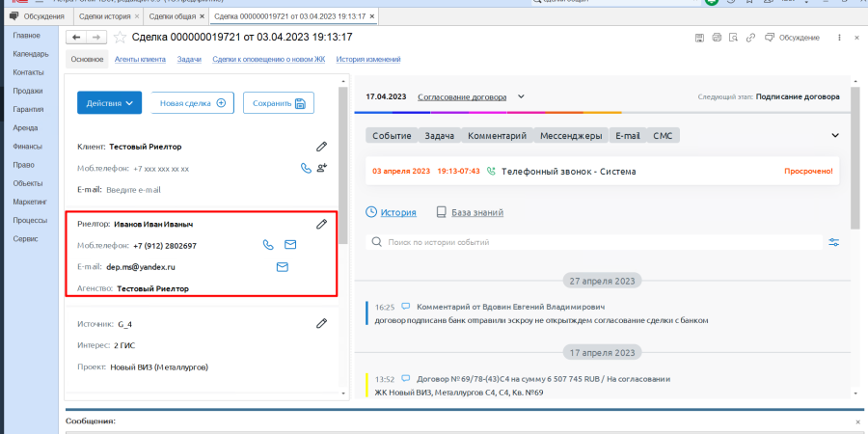The height and width of the screenshot is (434, 868).
Task: Expand the Согласование договора stage dropdown
Action: (521, 96)
